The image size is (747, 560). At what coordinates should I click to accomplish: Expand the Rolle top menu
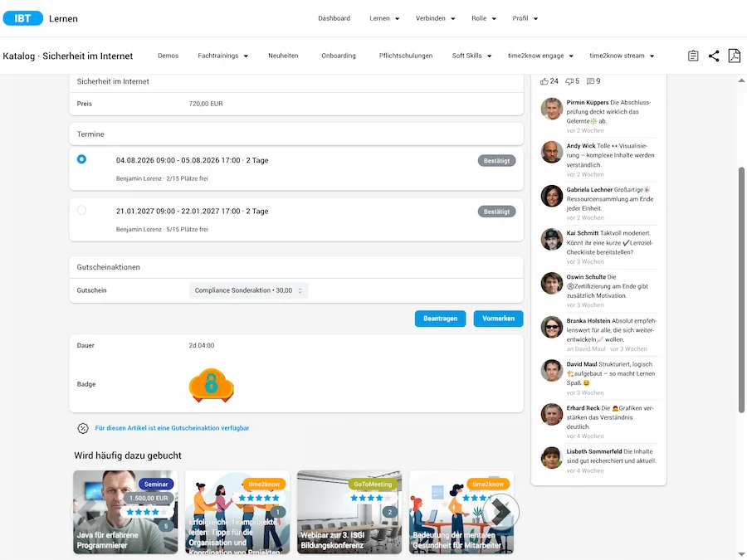click(x=484, y=18)
